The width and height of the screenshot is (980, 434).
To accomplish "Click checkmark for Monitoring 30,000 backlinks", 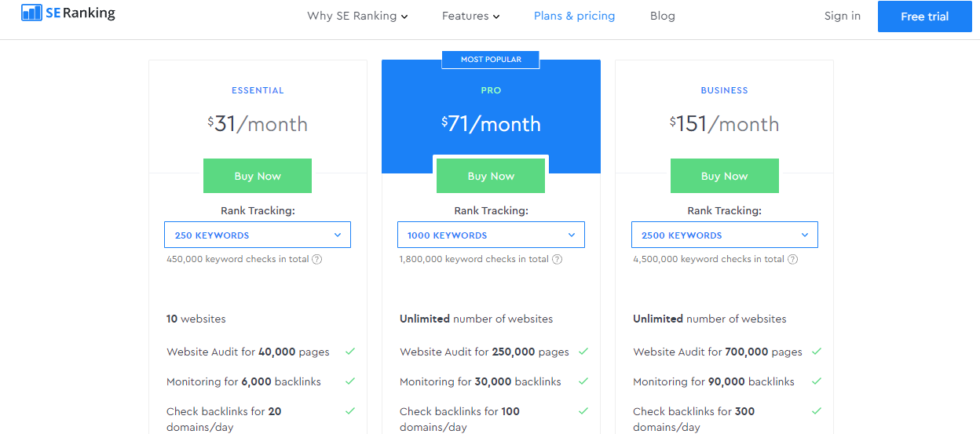I will (583, 381).
